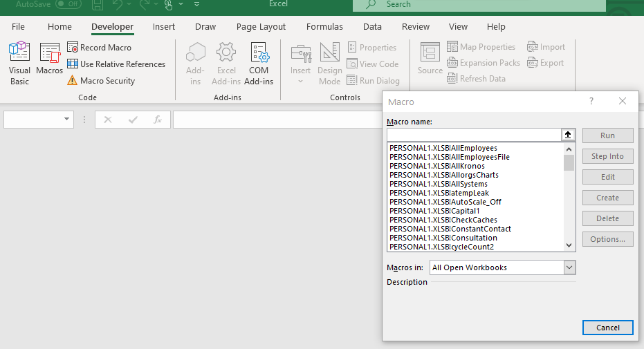Click the Run button
Image resolution: width=644 pixels, height=349 pixels.
click(x=607, y=135)
